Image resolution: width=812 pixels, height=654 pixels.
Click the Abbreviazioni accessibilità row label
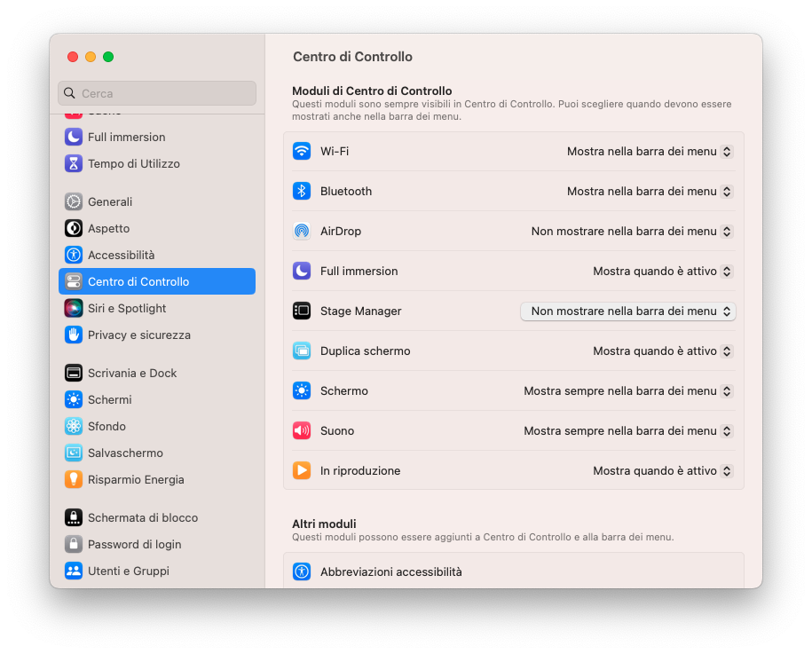pyautogui.click(x=391, y=571)
